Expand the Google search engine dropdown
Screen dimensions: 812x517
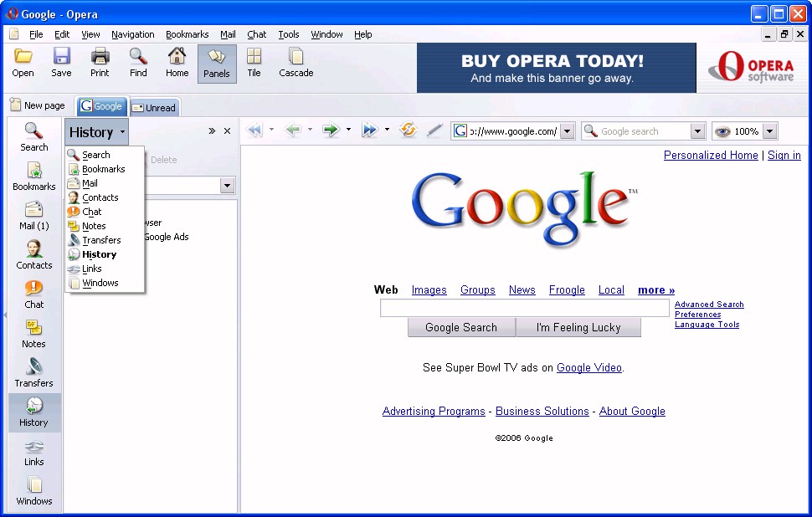(697, 131)
